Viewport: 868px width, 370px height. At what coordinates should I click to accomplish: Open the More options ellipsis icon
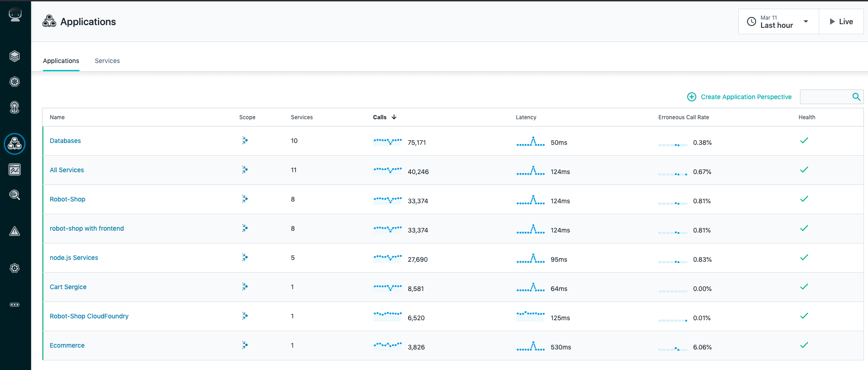click(15, 305)
